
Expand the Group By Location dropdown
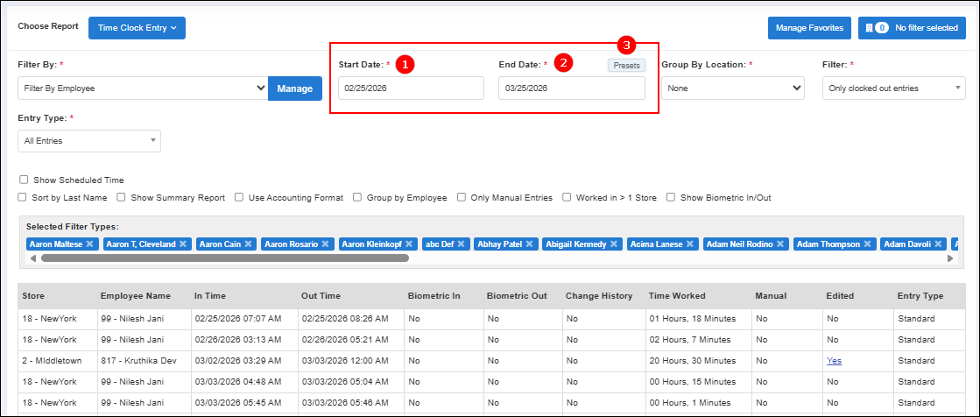pyautogui.click(x=732, y=88)
